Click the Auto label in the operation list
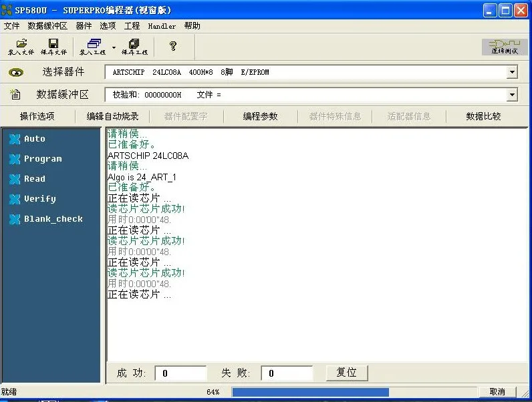This screenshot has width=532, height=402. click(35, 139)
